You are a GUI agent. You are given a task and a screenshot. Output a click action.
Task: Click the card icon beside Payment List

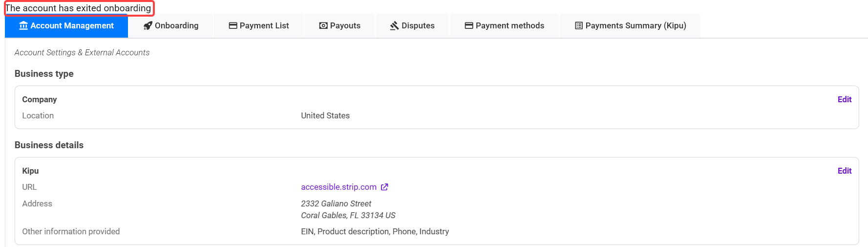coord(233,26)
